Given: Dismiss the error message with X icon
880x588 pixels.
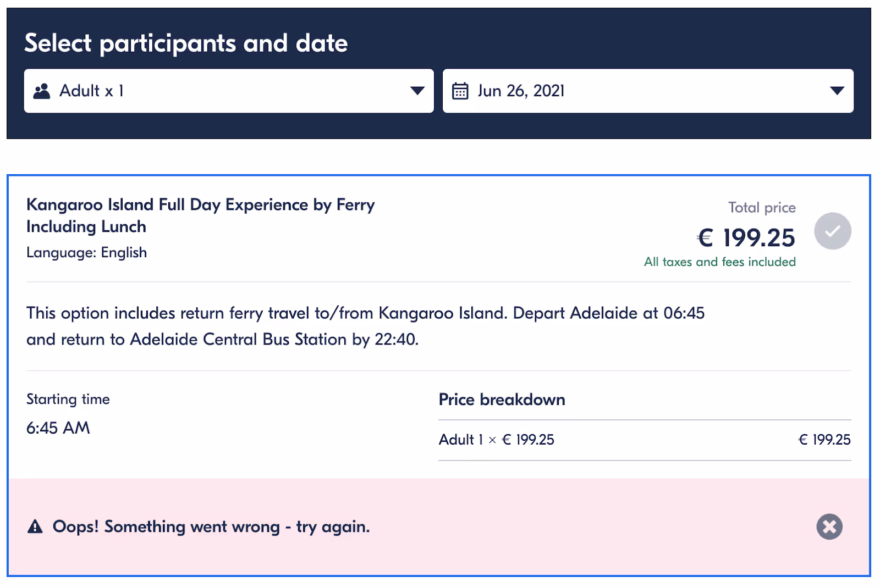Looking at the screenshot, I should [x=829, y=526].
